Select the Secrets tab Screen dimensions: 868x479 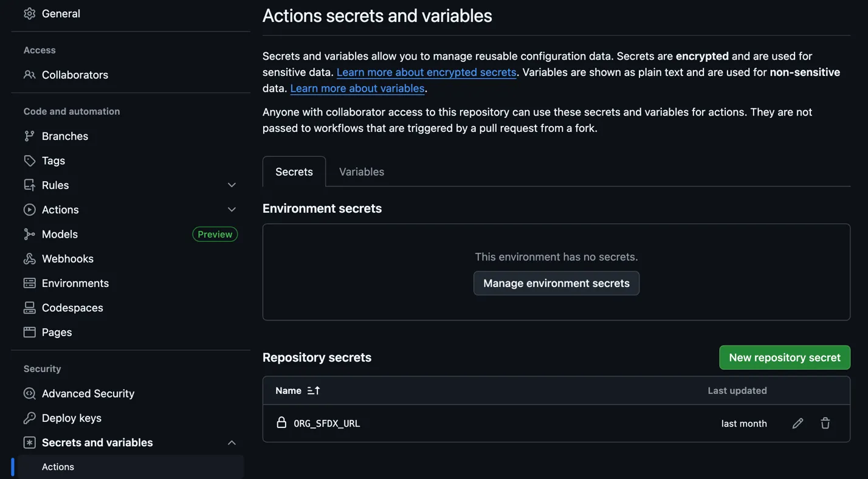click(294, 171)
